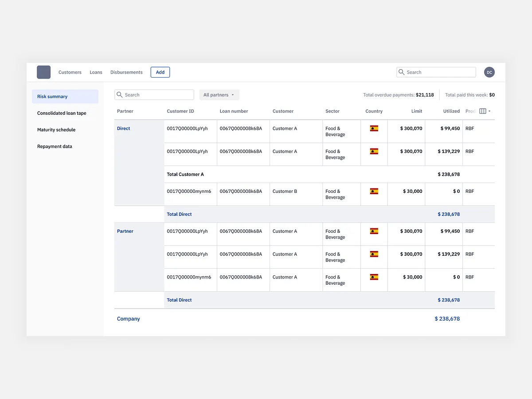Open the Company total link
Viewport: 532px width, 399px height.
[x=129, y=318]
